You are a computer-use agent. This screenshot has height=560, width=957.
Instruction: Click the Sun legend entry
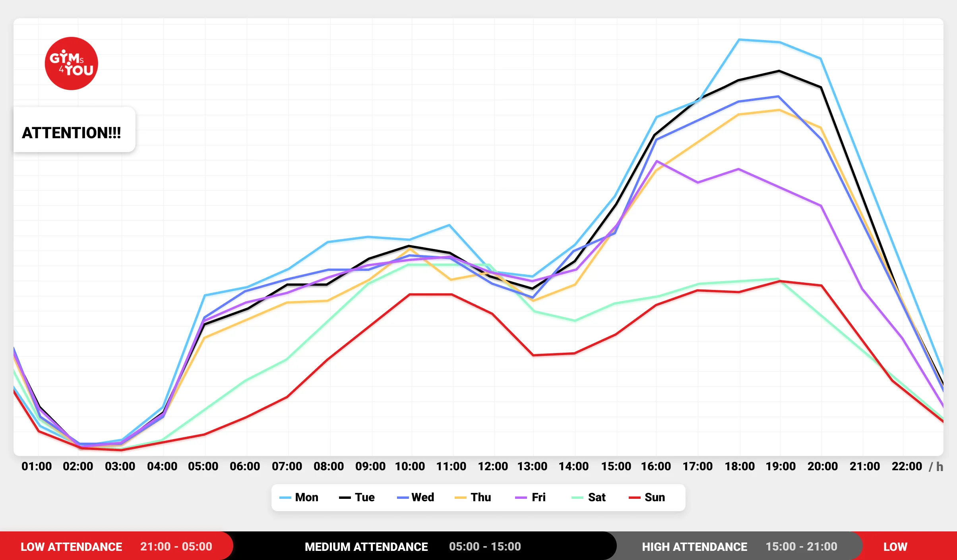coord(647,497)
